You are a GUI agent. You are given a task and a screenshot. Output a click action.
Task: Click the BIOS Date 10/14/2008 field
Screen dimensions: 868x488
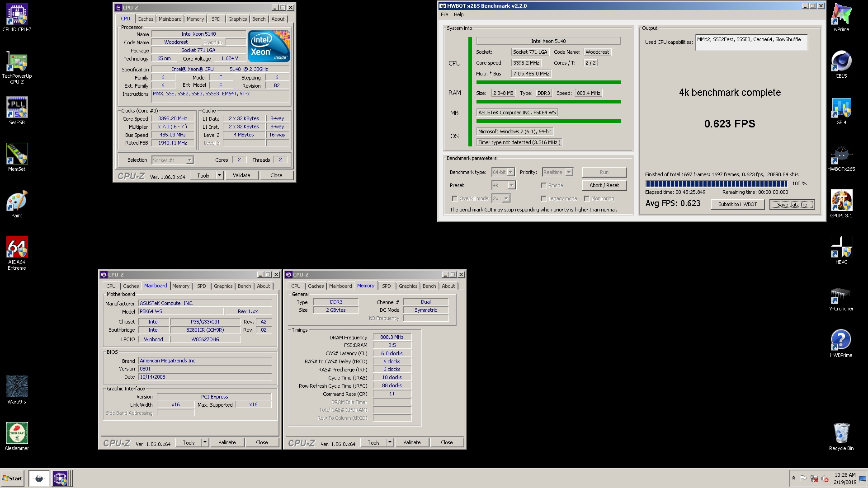tap(205, 377)
